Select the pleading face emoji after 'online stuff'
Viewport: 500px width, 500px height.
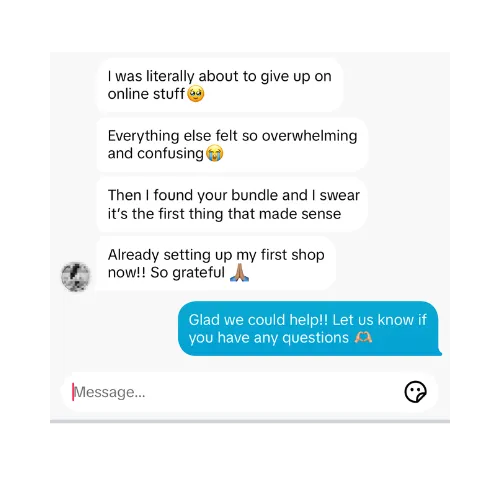point(196,94)
